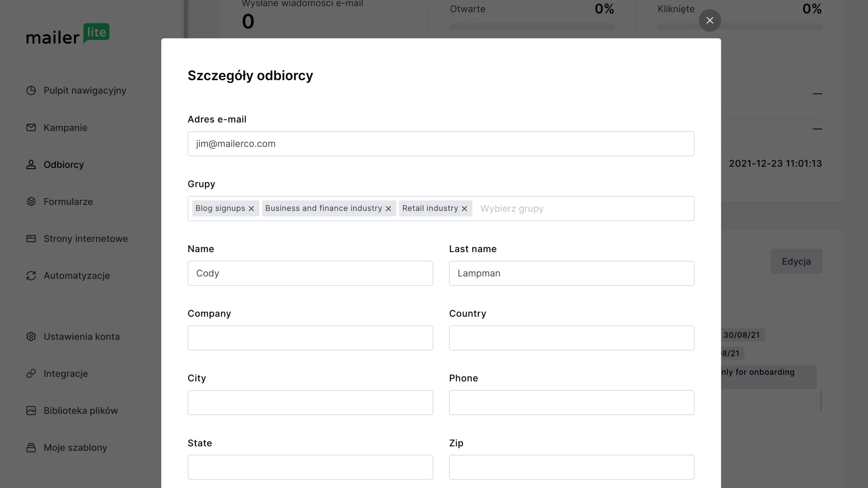Go to Moje szablony menu item

point(75,447)
